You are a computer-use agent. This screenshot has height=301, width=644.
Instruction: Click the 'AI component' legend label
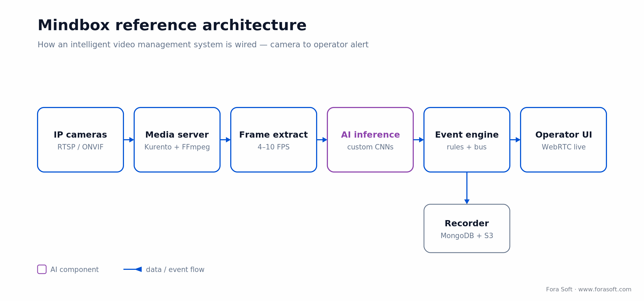pos(75,270)
